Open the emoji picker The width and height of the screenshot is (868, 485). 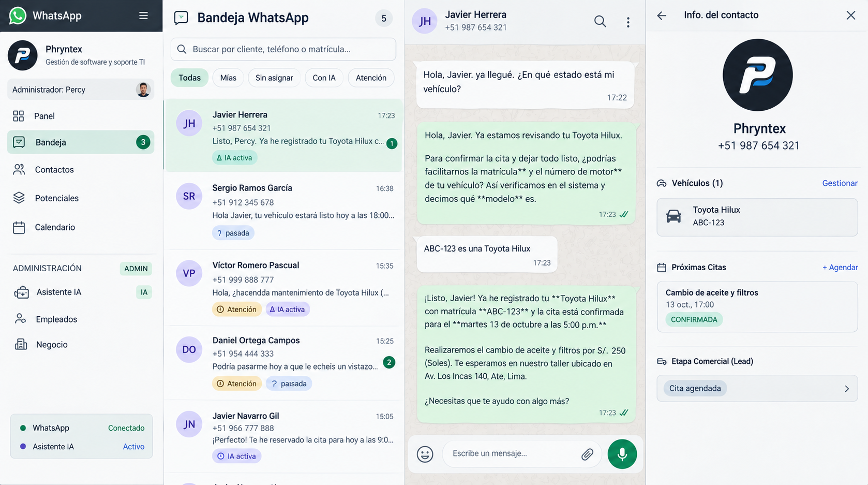(425, 454)
